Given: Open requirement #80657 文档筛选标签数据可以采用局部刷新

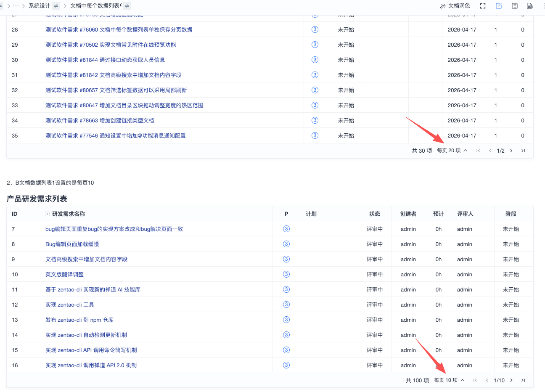Looking at the screenshot, I should (x=116, y=90).
